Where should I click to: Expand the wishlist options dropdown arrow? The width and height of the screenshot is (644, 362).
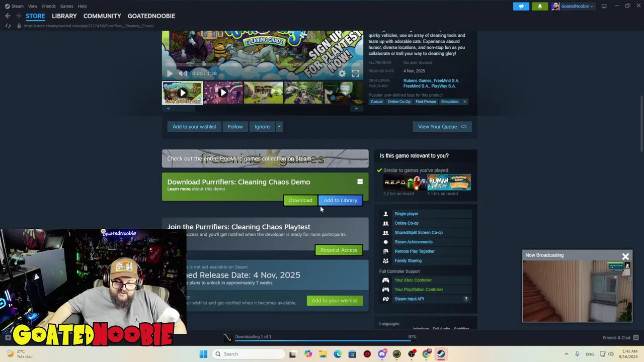pos(279,127)
